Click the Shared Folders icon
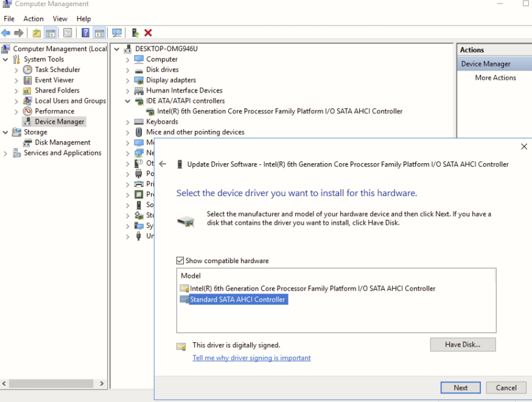The image size is (532, 402). click(x=27, y=91)
